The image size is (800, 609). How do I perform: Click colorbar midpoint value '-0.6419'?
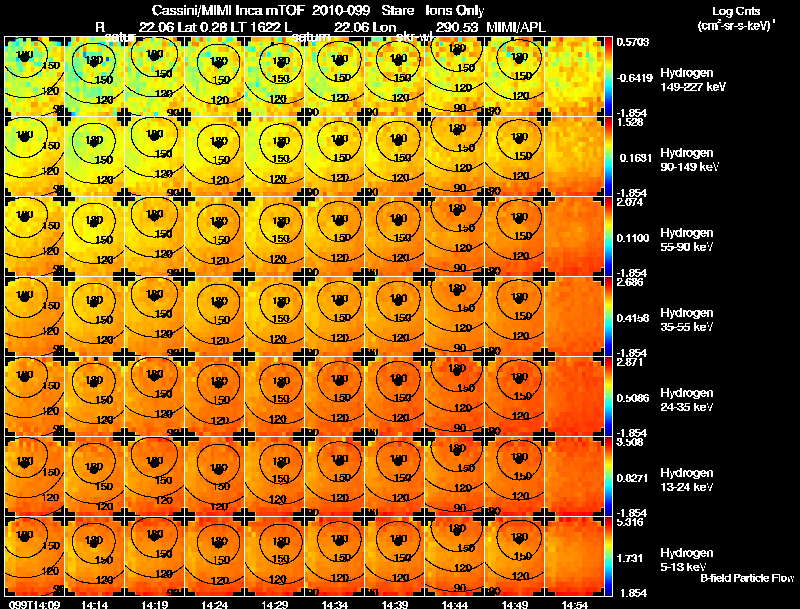pyautogui.click(x=634, y=78)
